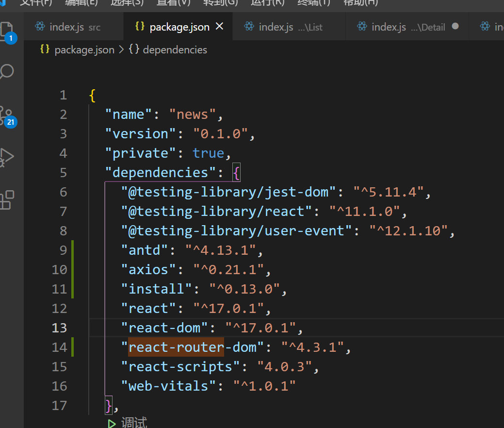Click the React icon on the index.js src tab

[40, 26]
